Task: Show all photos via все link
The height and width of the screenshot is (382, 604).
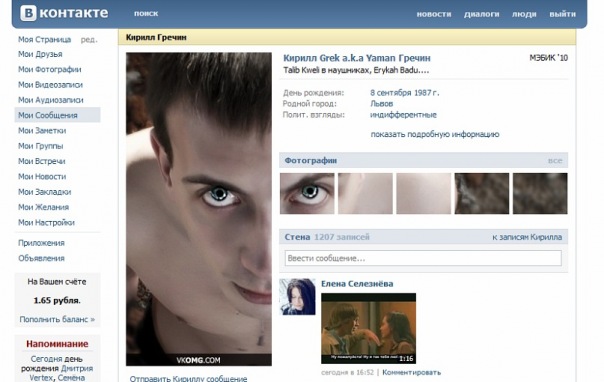Action: pos(555,161)
